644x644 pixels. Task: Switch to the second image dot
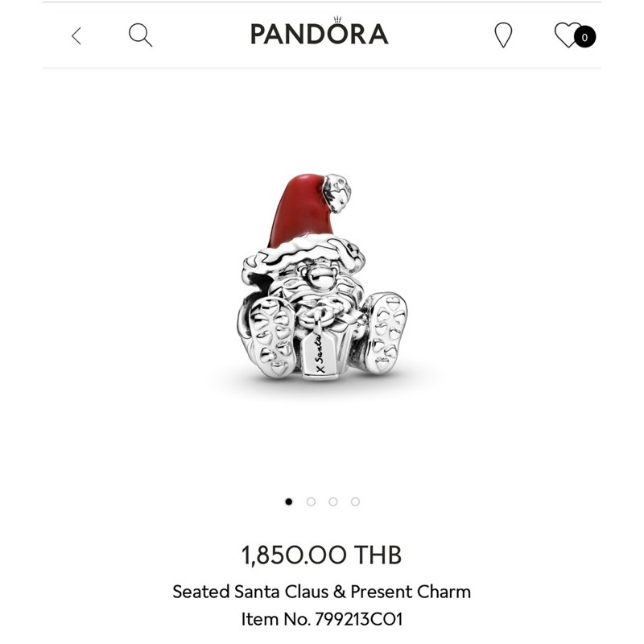click(311, 502)
